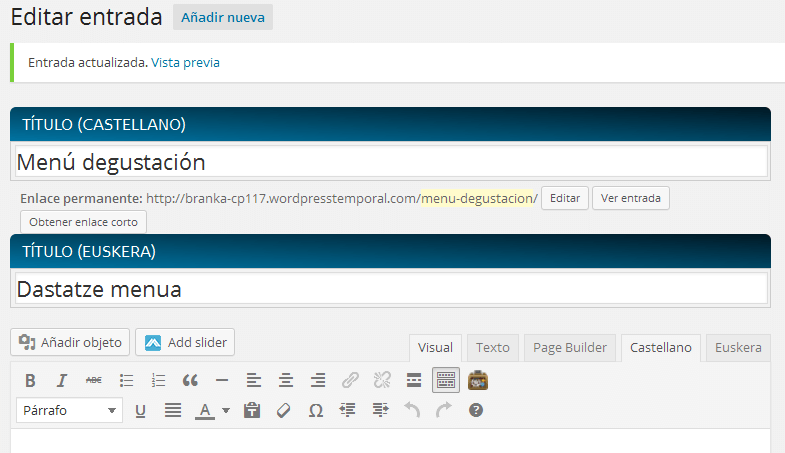Decrease paragraph indent

pos(347,411)
